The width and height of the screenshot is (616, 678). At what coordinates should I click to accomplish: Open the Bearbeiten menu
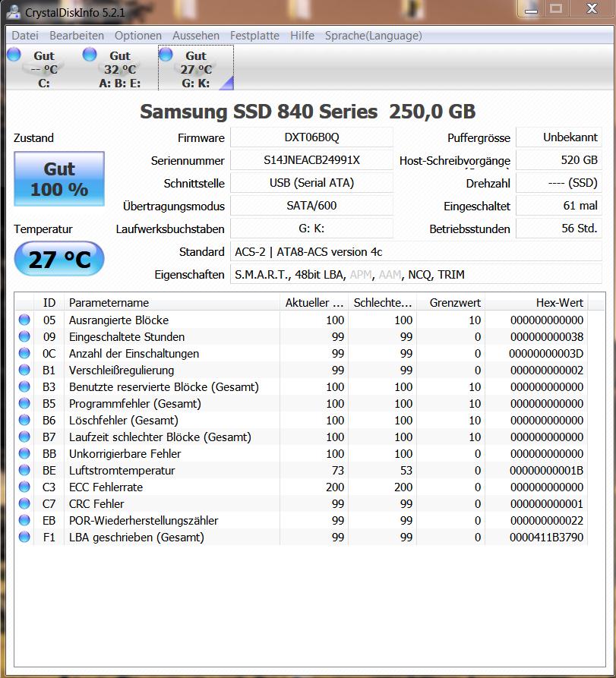77,36
